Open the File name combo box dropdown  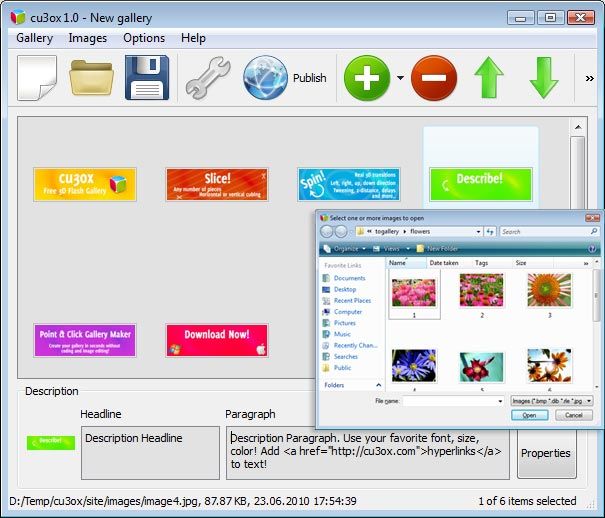pyautogui.click(x=500, y=401)
